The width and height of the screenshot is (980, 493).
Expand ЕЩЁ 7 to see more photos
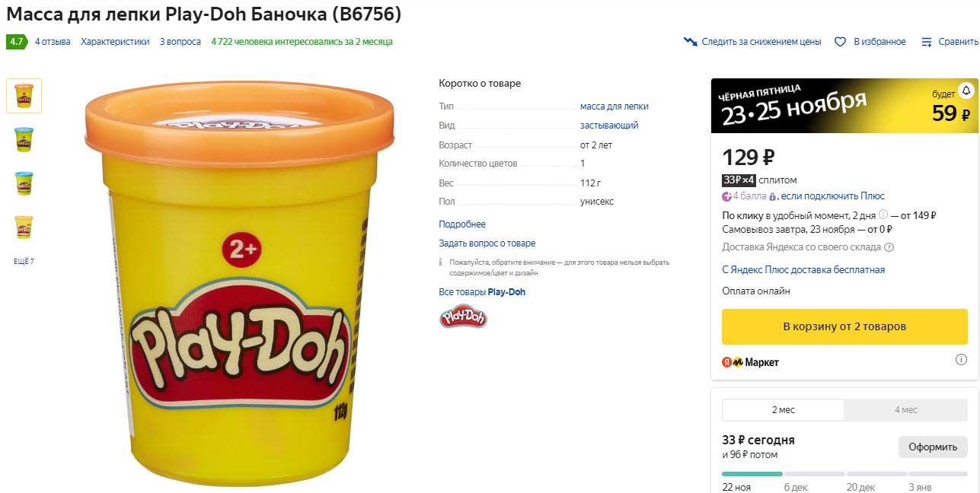point(23,261)
